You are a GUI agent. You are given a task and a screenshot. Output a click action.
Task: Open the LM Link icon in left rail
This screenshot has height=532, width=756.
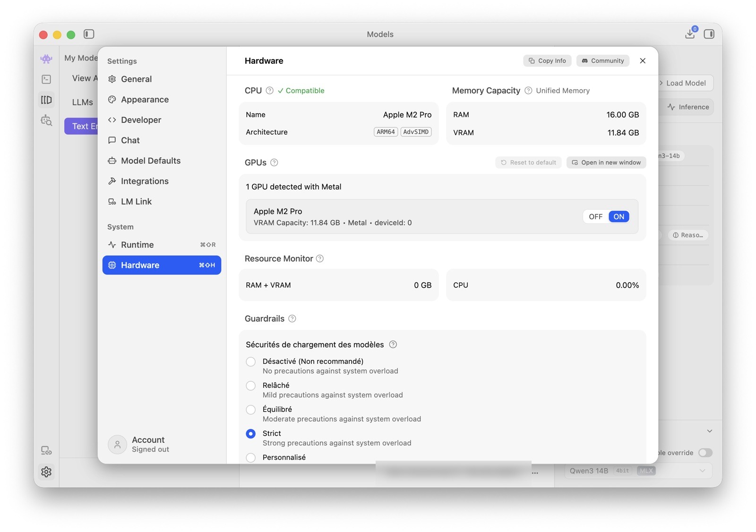coord(46,451)
